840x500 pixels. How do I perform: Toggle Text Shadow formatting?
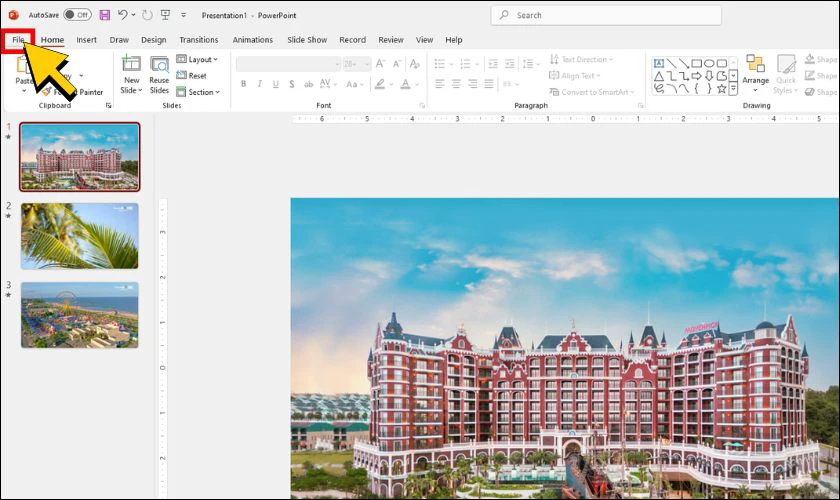click(292, 84)
